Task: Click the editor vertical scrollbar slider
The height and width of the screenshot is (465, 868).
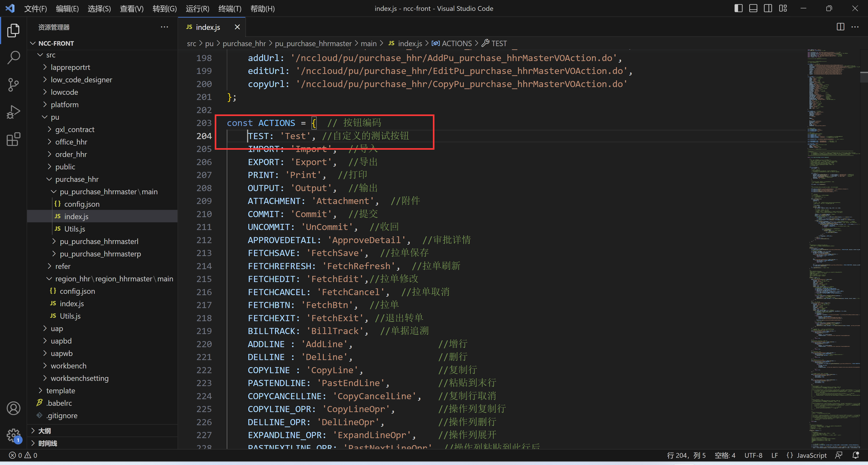Action: [x=864, y=77]
